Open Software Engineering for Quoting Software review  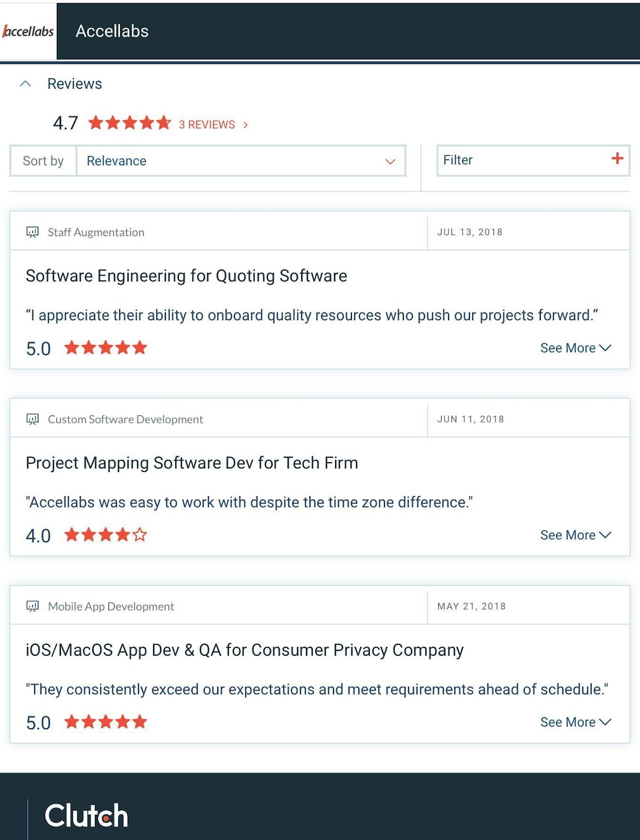[x=186, y=276]
